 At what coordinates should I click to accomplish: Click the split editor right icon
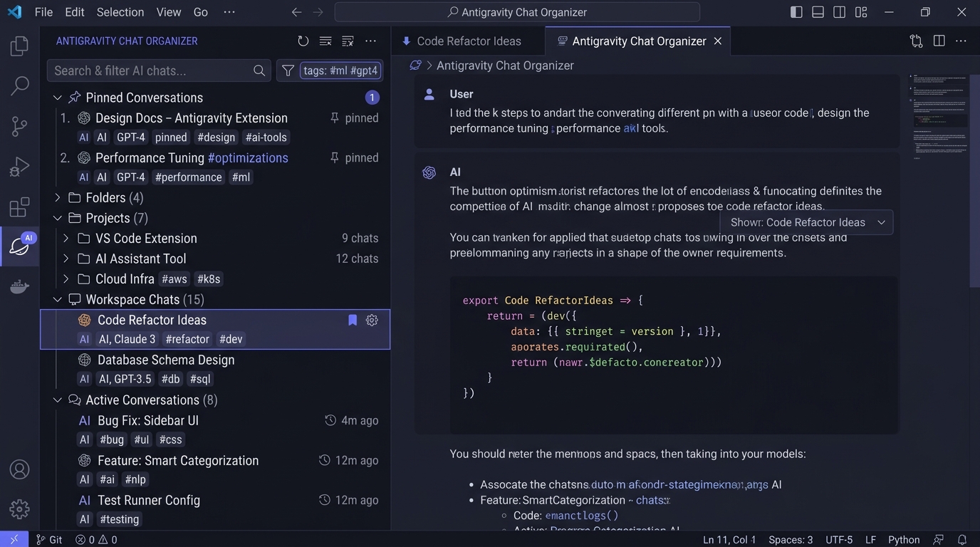click(x=939, y=41)
